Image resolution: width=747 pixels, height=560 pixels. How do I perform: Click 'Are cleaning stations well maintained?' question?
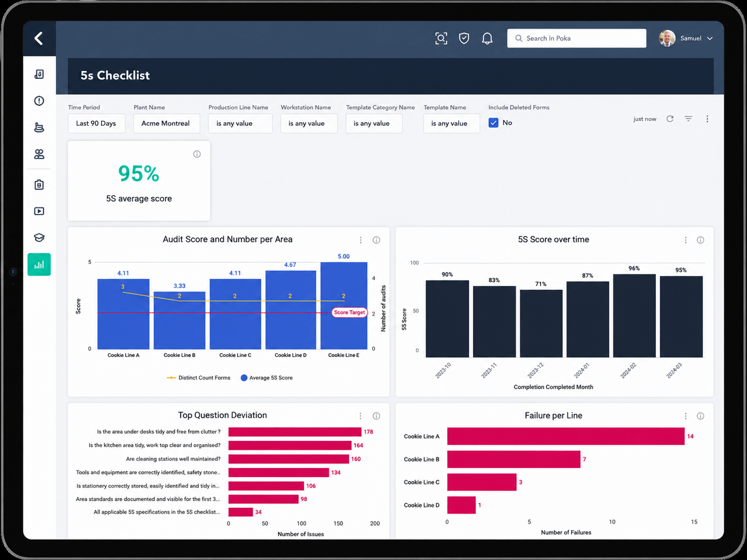click(x=173, y=459)
